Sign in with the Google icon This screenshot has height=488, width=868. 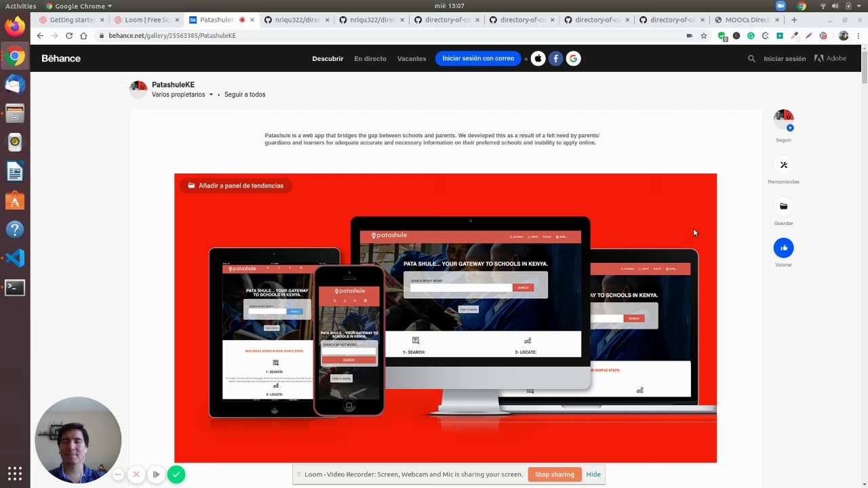tap(574, 58)
